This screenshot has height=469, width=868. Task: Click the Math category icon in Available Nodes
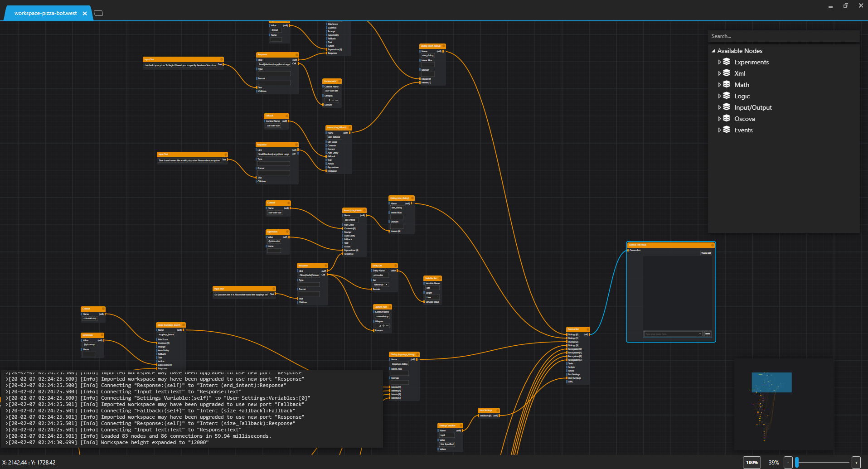(x=727, y=85)
